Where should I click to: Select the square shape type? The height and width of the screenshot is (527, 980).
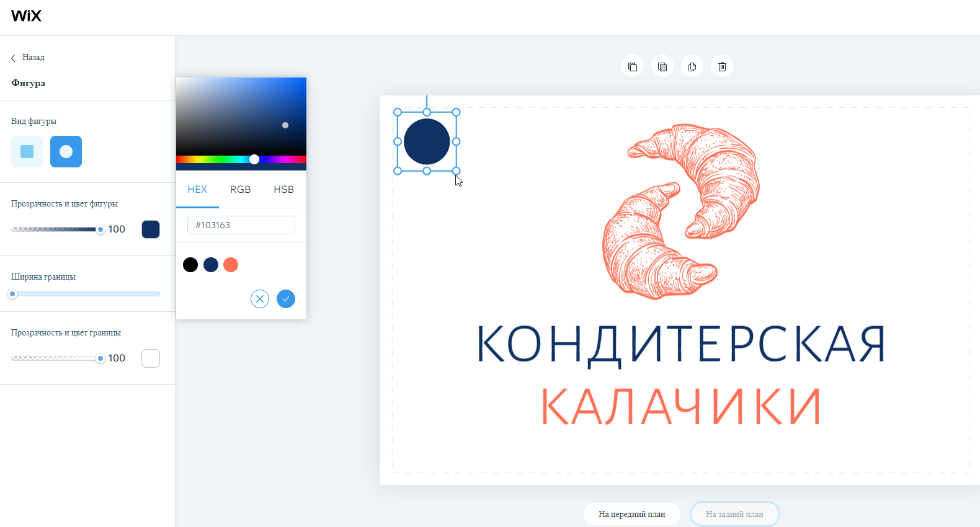click(x=27, y=151)
